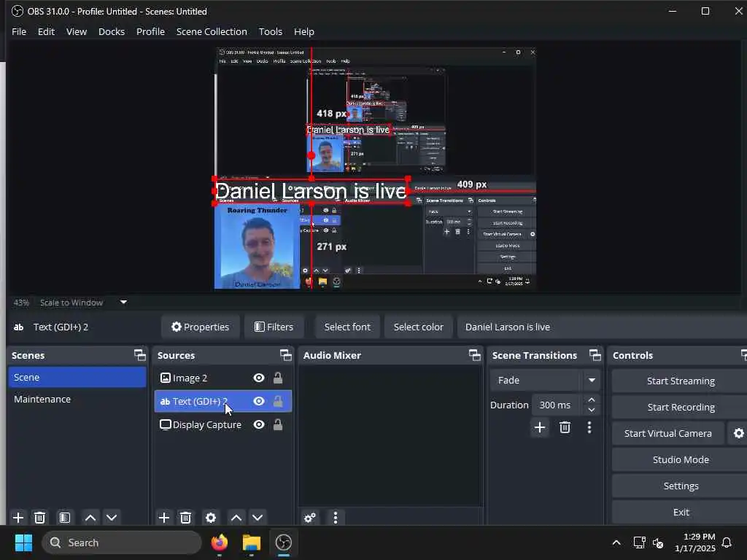Toggle lock on Display Capture source
The image size is (747, 560).
pos(278,425)
